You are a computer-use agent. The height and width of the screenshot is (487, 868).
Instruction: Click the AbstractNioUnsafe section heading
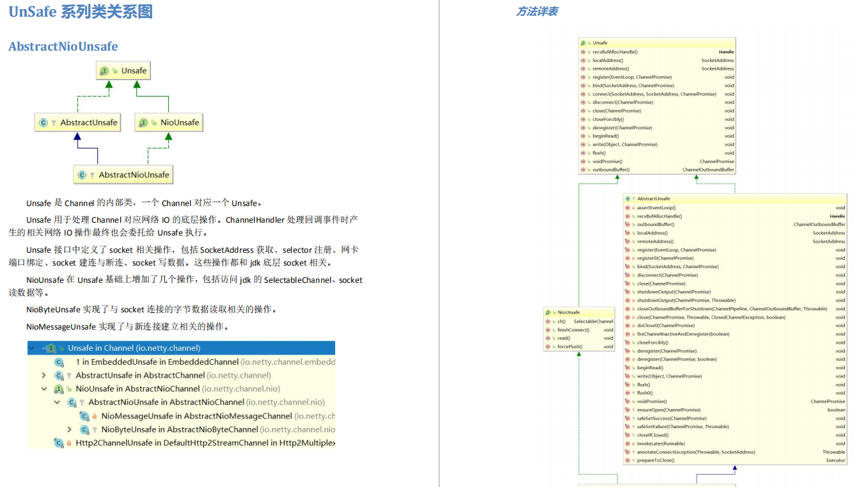[63, 47]
